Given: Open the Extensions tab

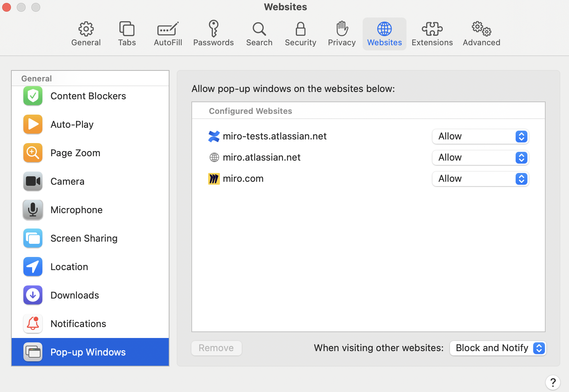Looking at the screenshot, I should coord(432,34).
